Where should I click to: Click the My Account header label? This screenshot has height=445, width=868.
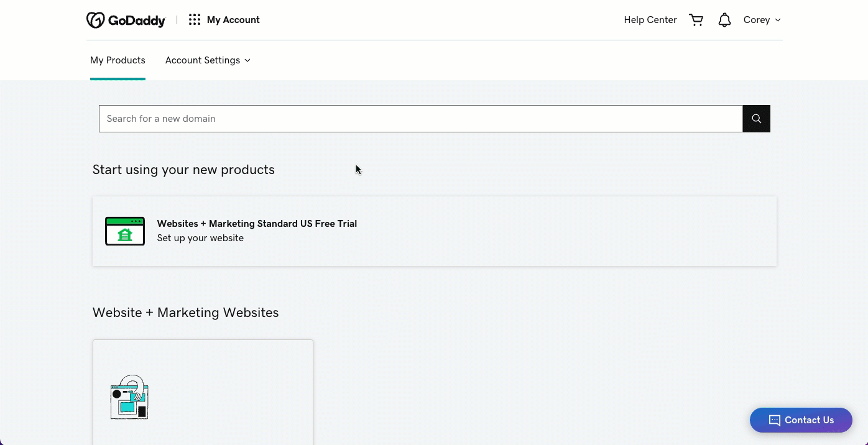[x=233, y=20]
